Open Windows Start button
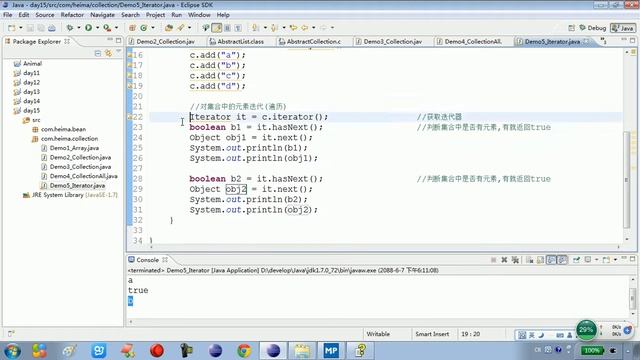Image resolution: width=640 pixels, height=360 pixels. click(x=12, y=351)
